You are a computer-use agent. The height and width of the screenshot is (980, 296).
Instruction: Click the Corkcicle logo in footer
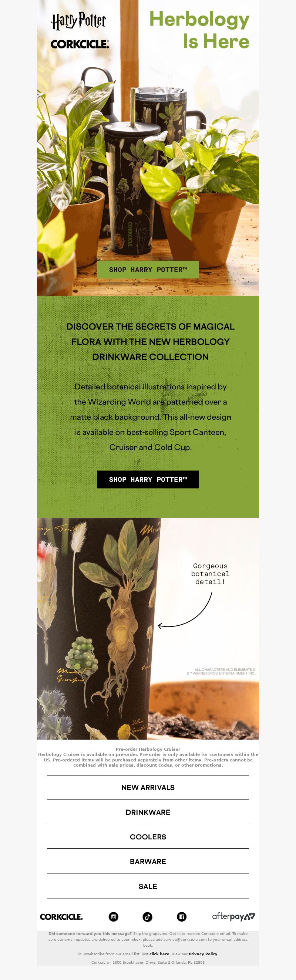point(61,917)
